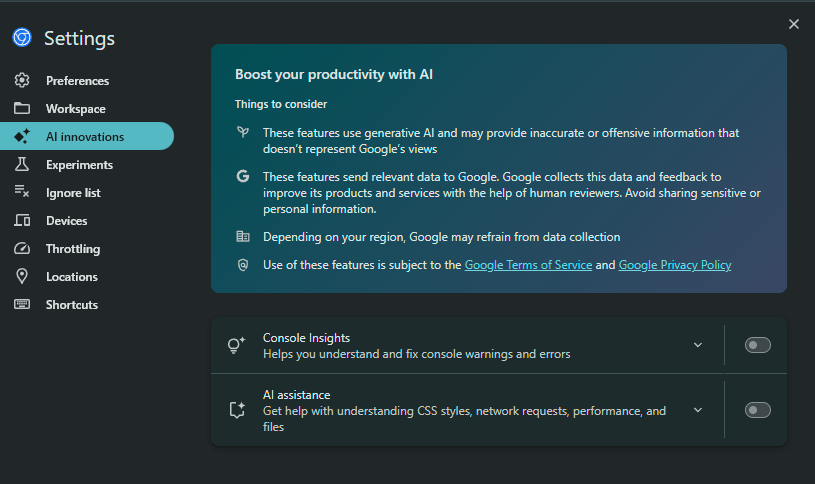Click the Preferences gear icon in sidebar
Image resolution: width=815 pixels, height=484 pixels.
pos(22,81)
